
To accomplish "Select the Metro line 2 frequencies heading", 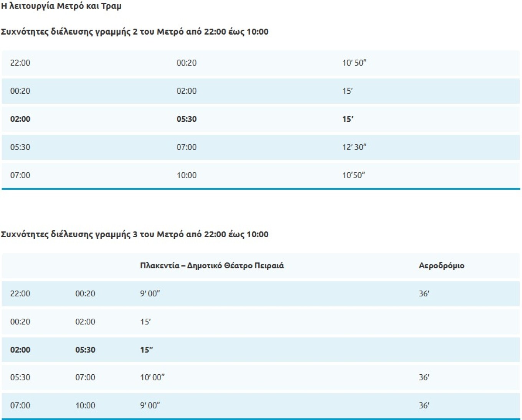I will [135, 32].
